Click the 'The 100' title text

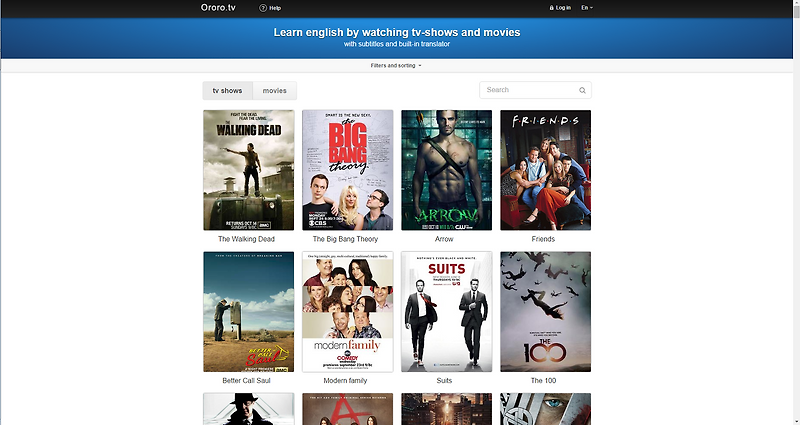click(x=543, y=381)
